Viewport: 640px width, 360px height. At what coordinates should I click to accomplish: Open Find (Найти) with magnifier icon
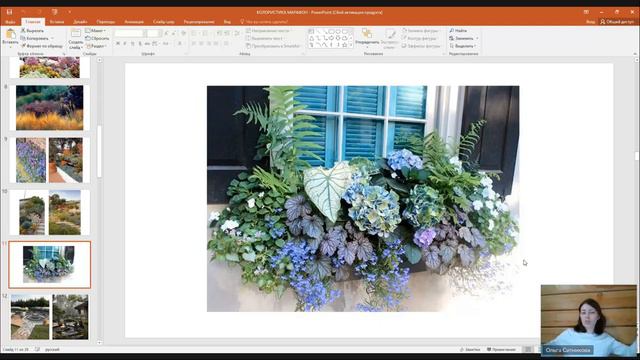458,31
